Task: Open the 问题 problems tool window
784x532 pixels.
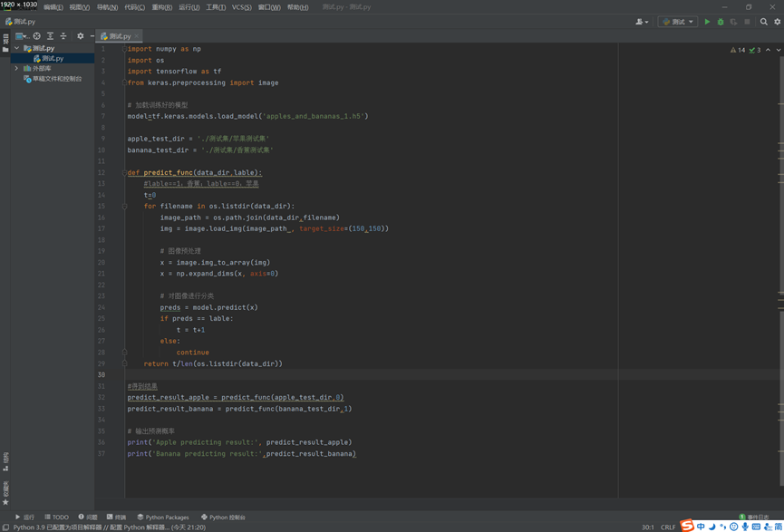Action: pyautogui.click(x=88, y=517)
